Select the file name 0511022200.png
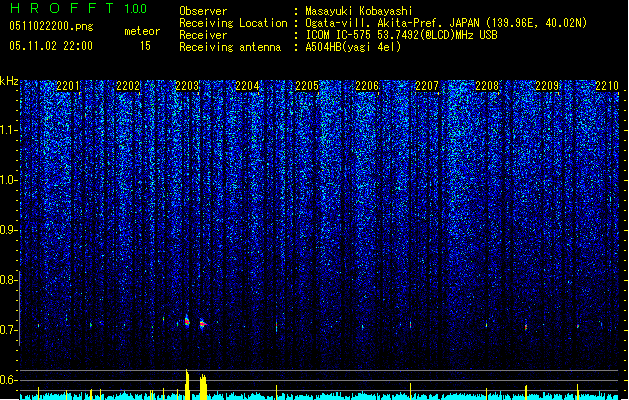The width and height of the screenshot is (629, 400). (51, 26)
